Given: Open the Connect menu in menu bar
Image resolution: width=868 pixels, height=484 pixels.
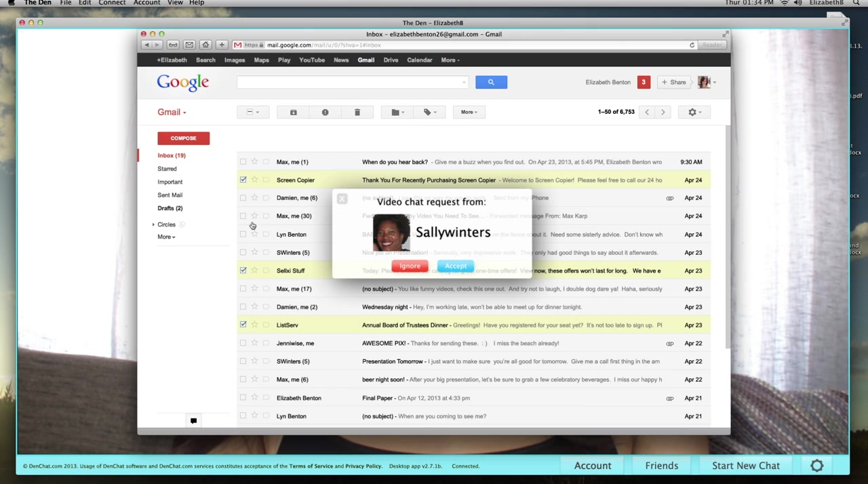Looking at the screenshot, I should (112, 3).
